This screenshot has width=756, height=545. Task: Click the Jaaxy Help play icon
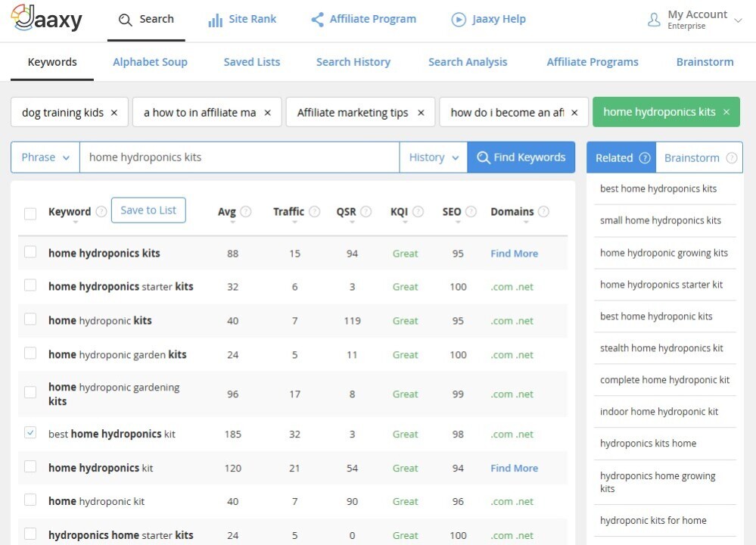(x=459, y=19)
